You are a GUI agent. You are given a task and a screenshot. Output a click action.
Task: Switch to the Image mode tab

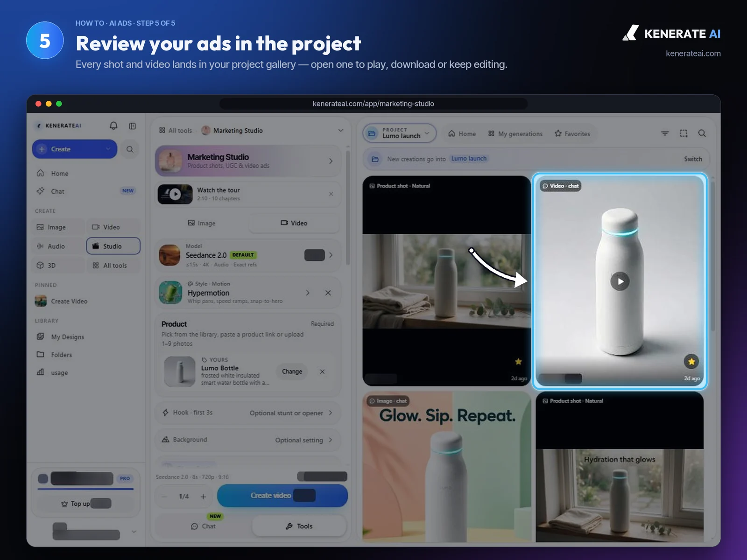202,223
